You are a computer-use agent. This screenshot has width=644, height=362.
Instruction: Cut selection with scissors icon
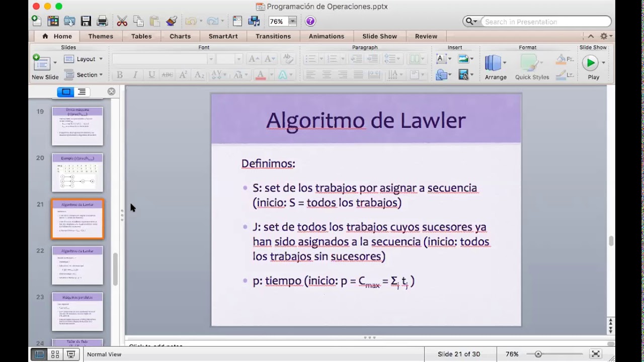(x=122, y=21)
